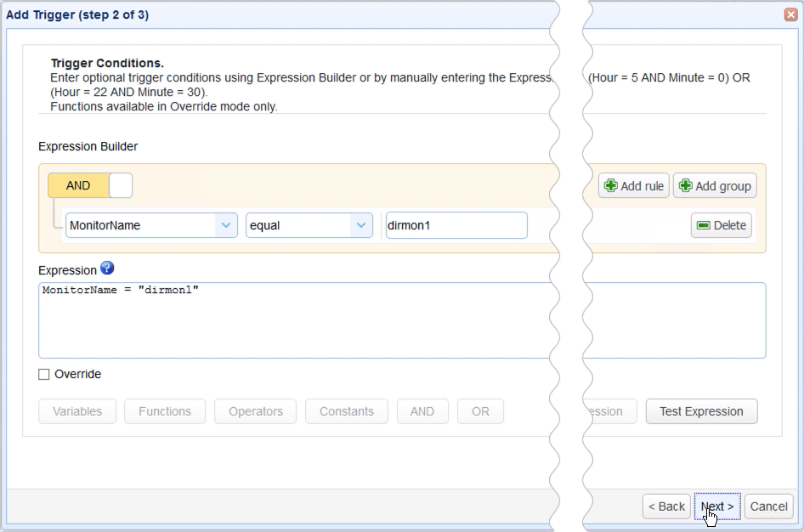804x532 pixels.
Task: Proceed with the Next button
Action: click(x=716, y=506)
